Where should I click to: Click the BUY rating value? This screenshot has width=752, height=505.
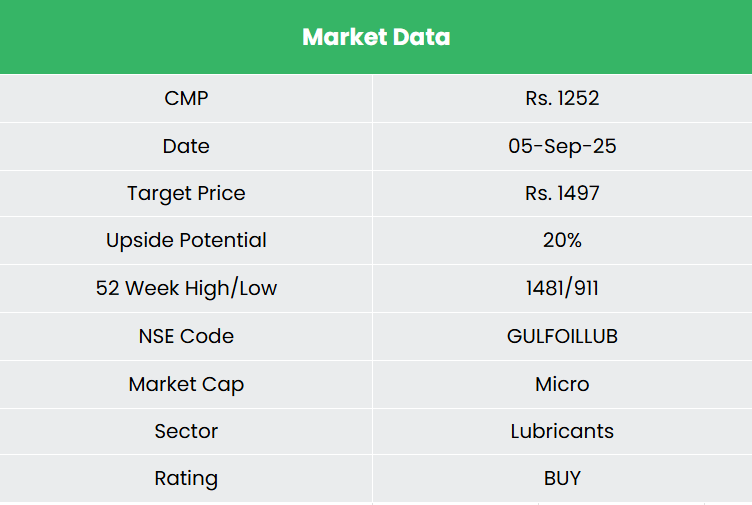coord(562,478)
